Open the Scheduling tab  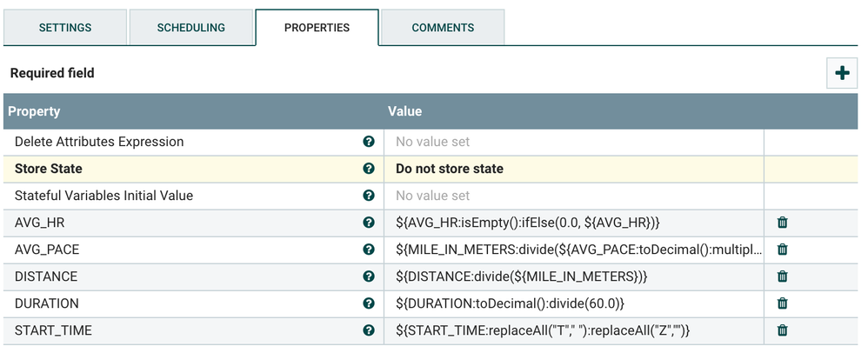point(190,28)
